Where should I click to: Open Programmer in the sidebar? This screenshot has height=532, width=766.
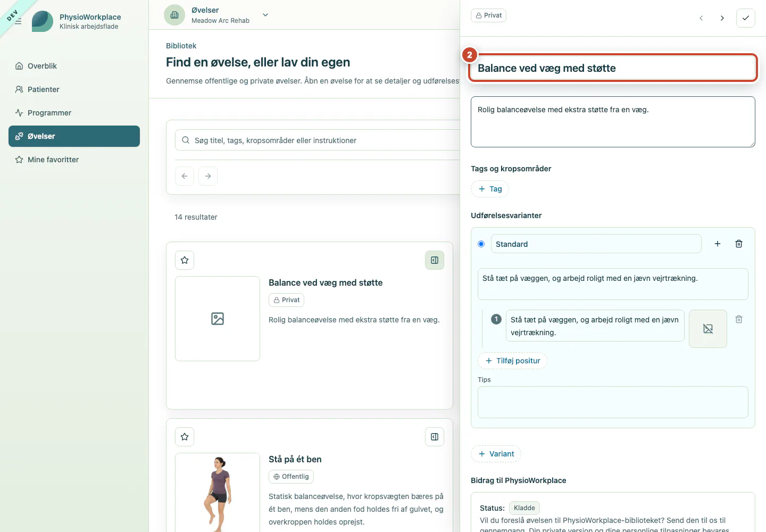click(74, 113)
